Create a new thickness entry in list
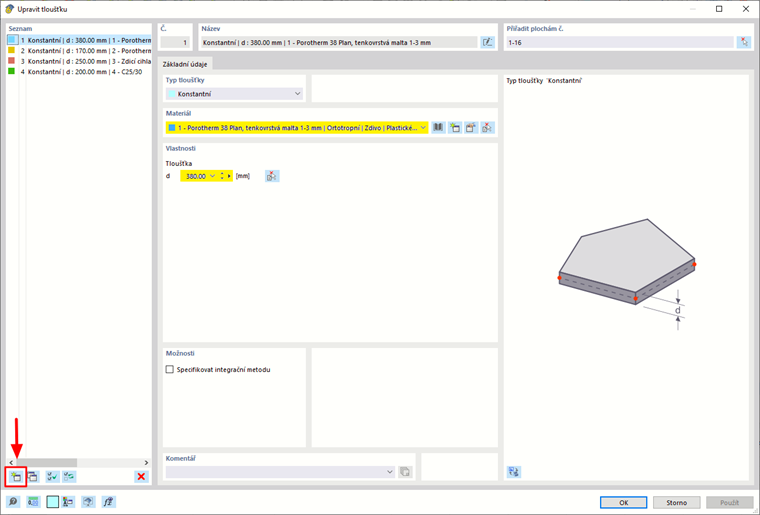Image resolution: width=760 pixels, height=515 pixels. [x=16, y=477]
